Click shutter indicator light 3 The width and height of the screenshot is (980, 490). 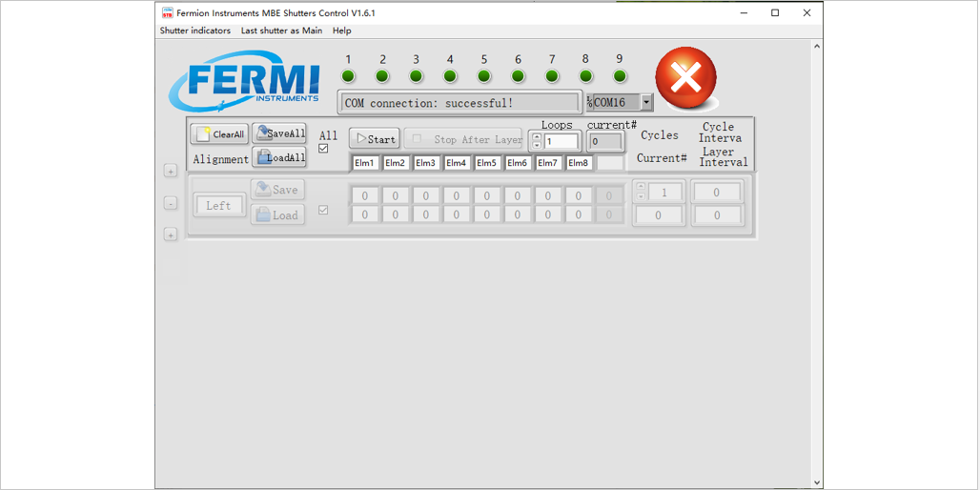tap(416, 76)
